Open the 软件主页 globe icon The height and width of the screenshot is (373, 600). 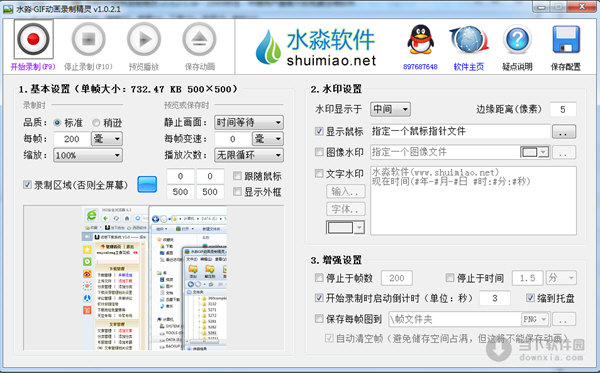pos(469,39)
